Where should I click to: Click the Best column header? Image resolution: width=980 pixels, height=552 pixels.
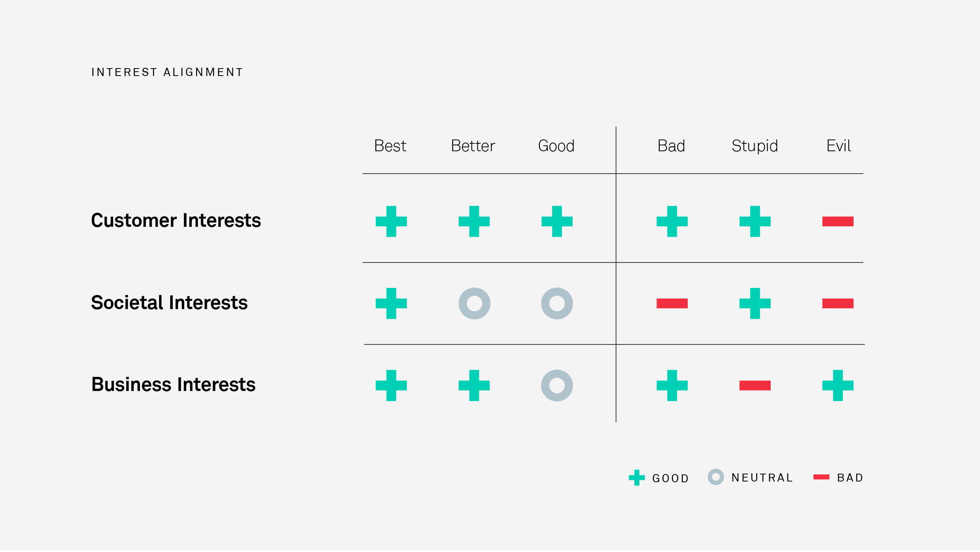(390, 146)
